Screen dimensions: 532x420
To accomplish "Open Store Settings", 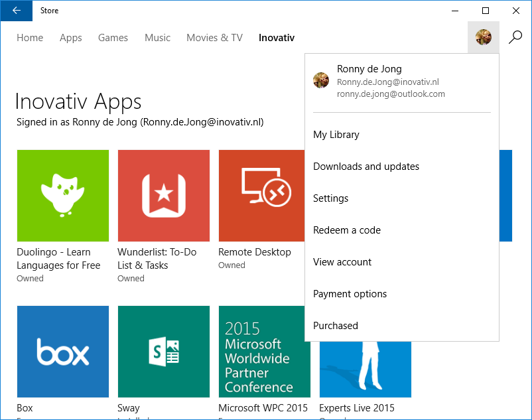I will click(332, 198).
